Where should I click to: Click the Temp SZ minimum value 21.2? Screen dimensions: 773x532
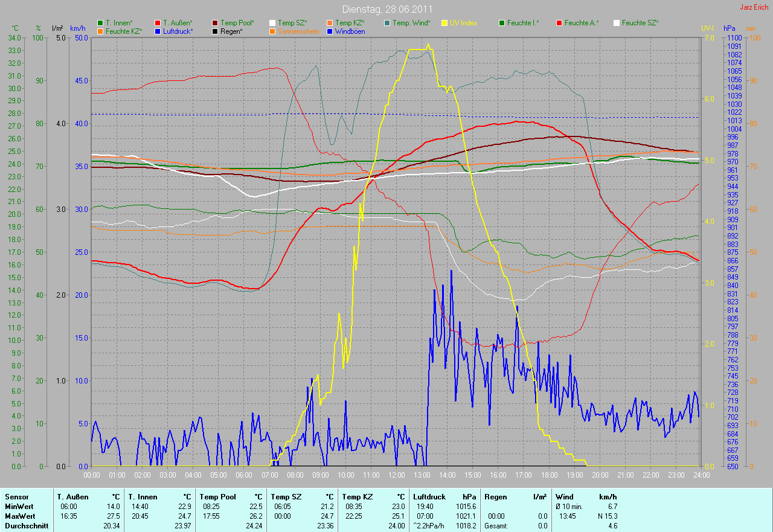[327, 507]
